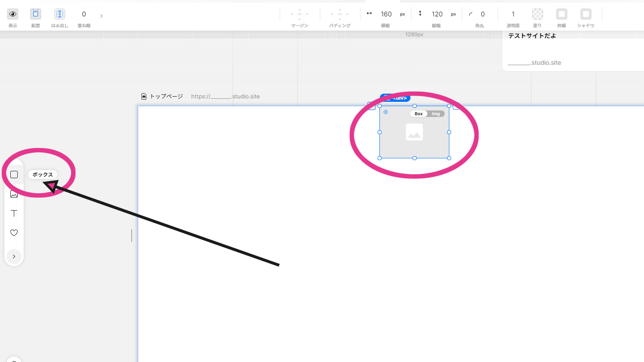Select the ボックス box tool
644x362 pixels.
[x=14, y=174]
